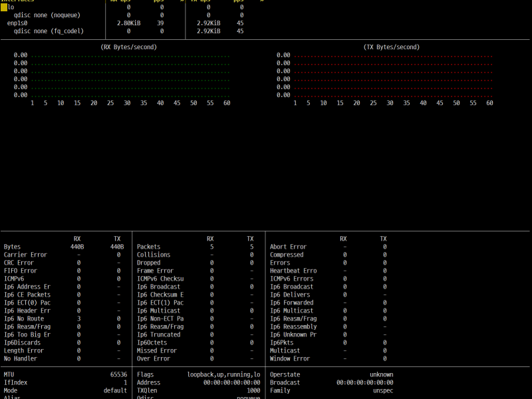Screen dimensions: 532x399
Task: Click the Frame Error label
Action: coord(155,271)
